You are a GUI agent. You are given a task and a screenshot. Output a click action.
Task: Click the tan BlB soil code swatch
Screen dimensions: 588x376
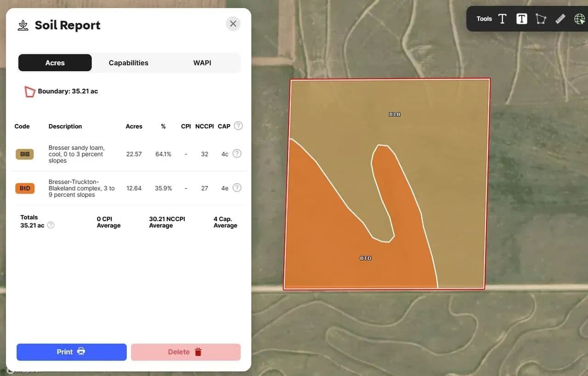point(25,154)
